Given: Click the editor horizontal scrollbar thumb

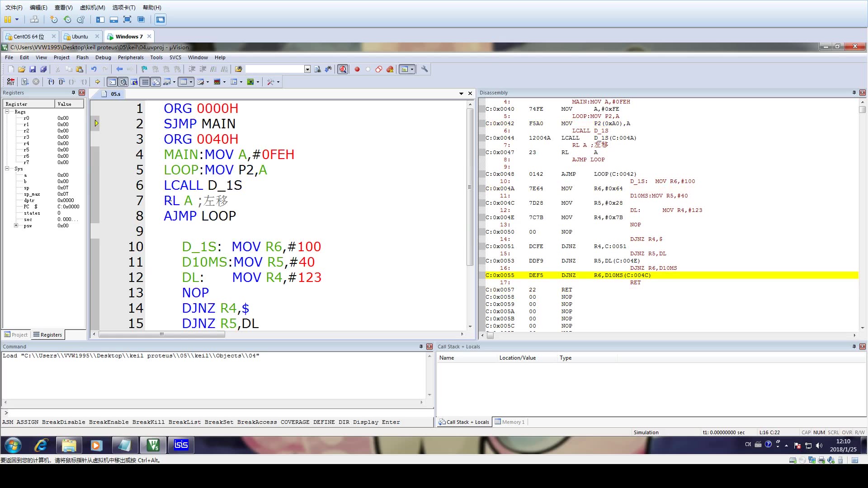Looking at the screenshot, I should click(x=161, y=334).
